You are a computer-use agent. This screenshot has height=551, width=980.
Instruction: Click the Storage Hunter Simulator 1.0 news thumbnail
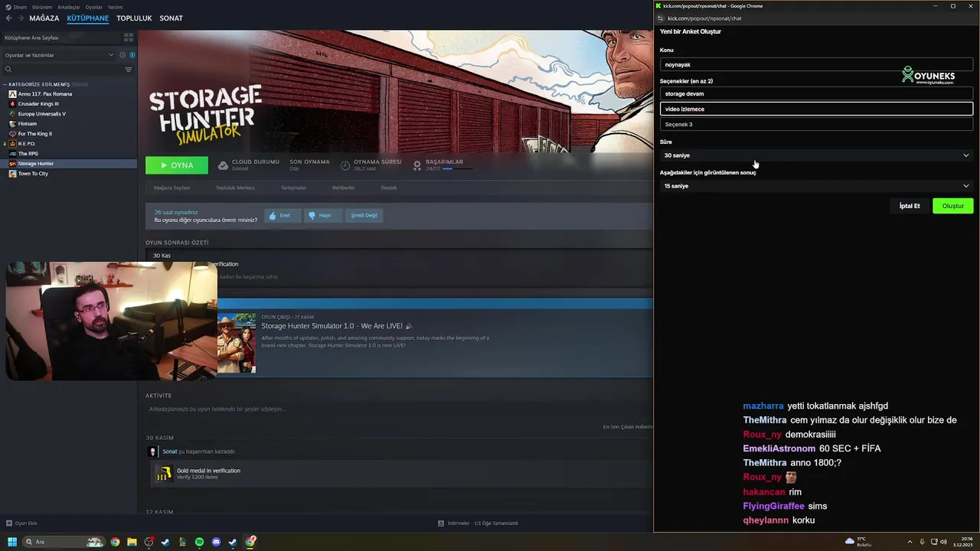(x=237, y=343)
